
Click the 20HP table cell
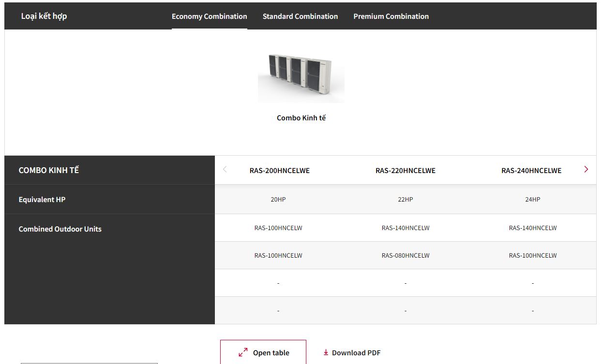(x=278, y=200)
